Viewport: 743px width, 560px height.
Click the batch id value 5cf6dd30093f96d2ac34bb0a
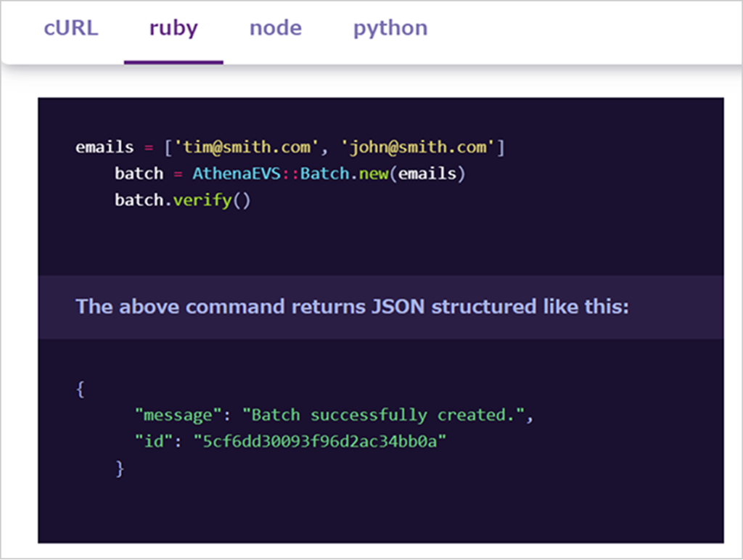click(x=318, y=442)
